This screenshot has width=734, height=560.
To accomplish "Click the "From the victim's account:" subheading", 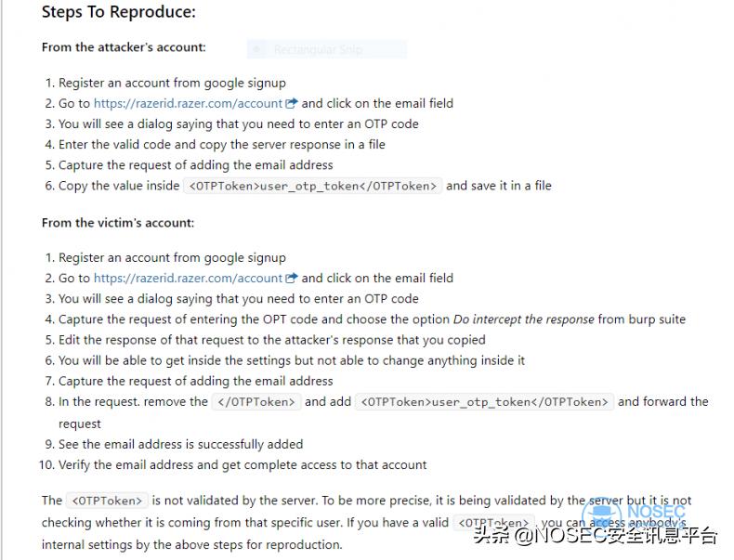I will tap(118, 223).
